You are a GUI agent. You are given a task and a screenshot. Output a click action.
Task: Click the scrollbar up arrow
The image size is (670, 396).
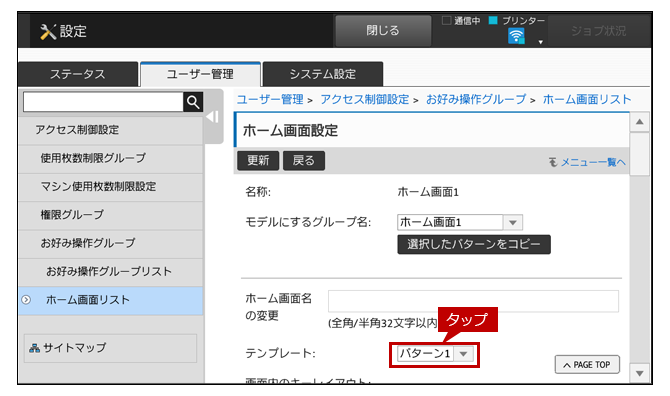pyautogui.click(x=639, y=122)
